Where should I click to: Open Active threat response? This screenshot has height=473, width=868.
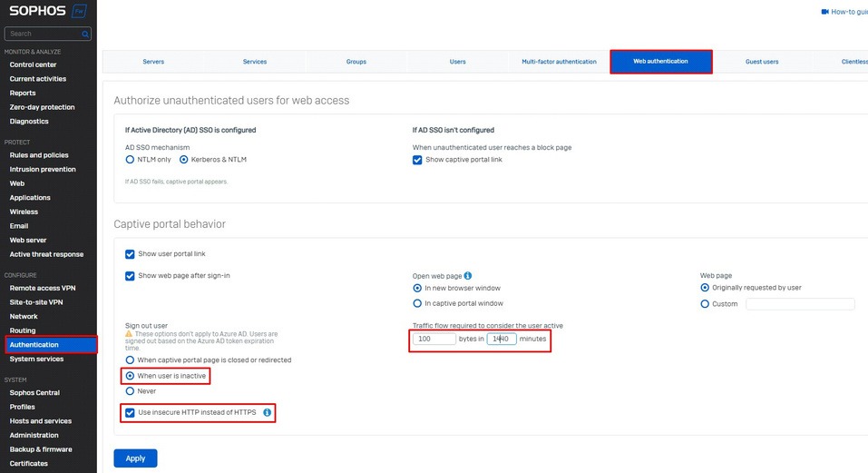click(46, 254)
